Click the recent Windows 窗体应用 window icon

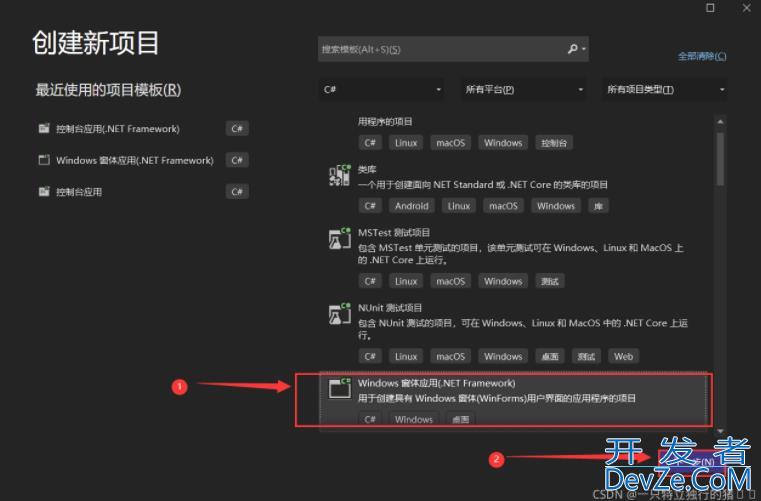(x=44, y=160)
